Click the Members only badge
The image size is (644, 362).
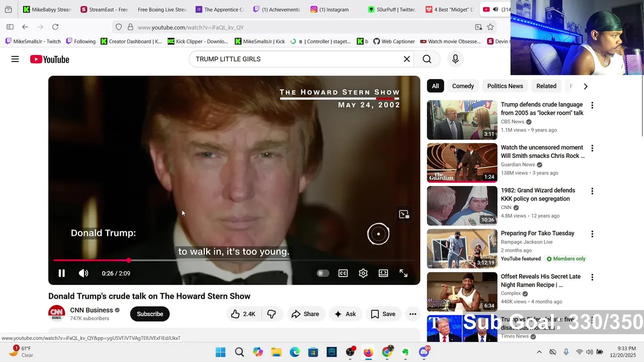(566, 258)
